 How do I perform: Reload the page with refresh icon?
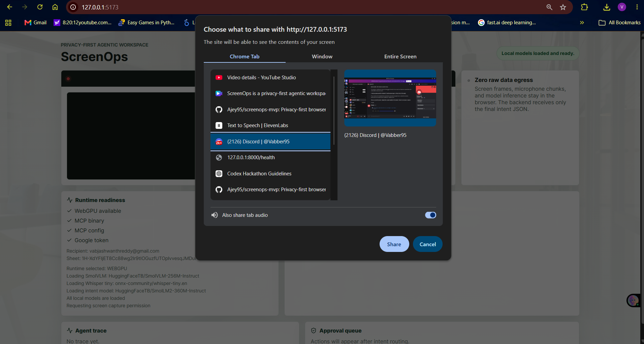pos(40,7)
